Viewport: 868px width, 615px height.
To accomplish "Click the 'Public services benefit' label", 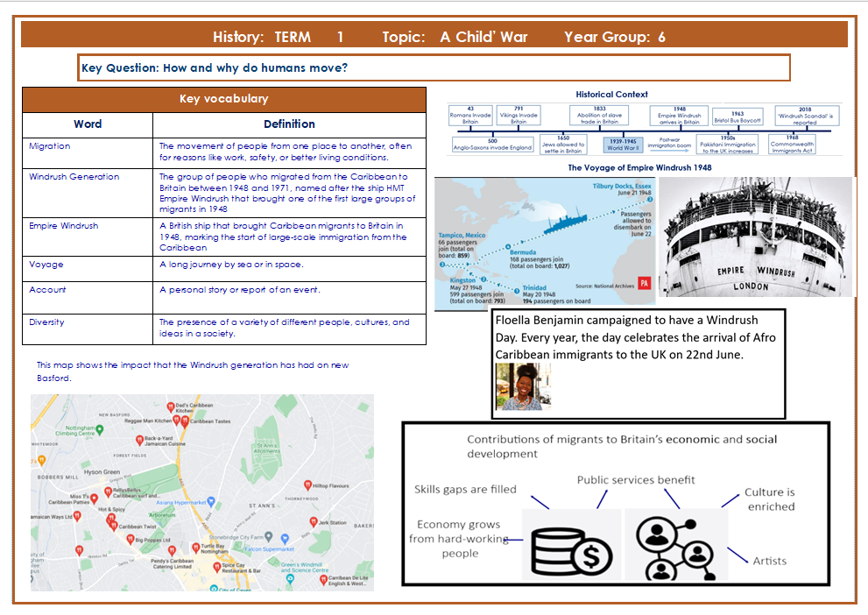I will (636, 480).
